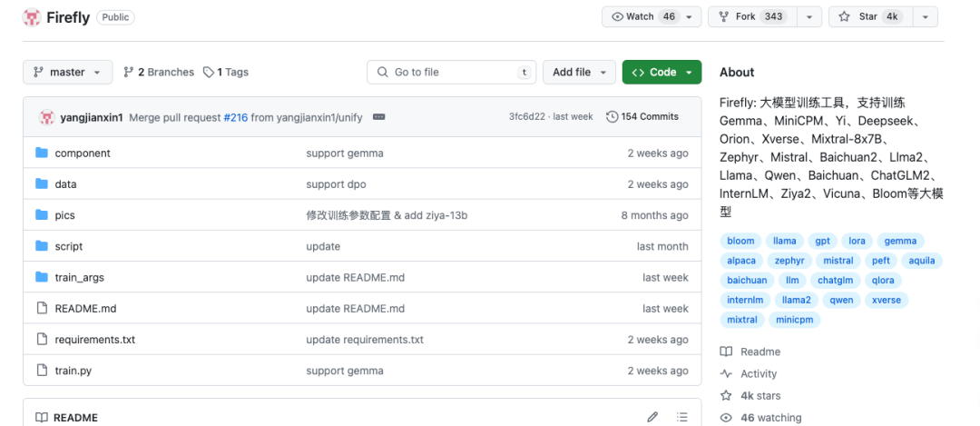
Task: Select the lora topic tag
Action: tap(857, 241)
